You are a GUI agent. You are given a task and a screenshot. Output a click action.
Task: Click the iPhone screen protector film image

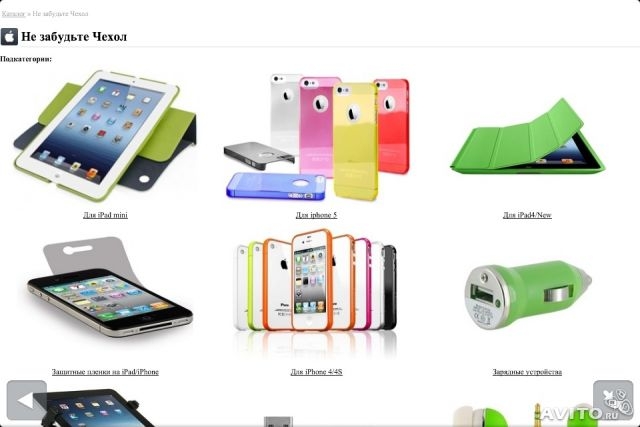coord(109,287)
